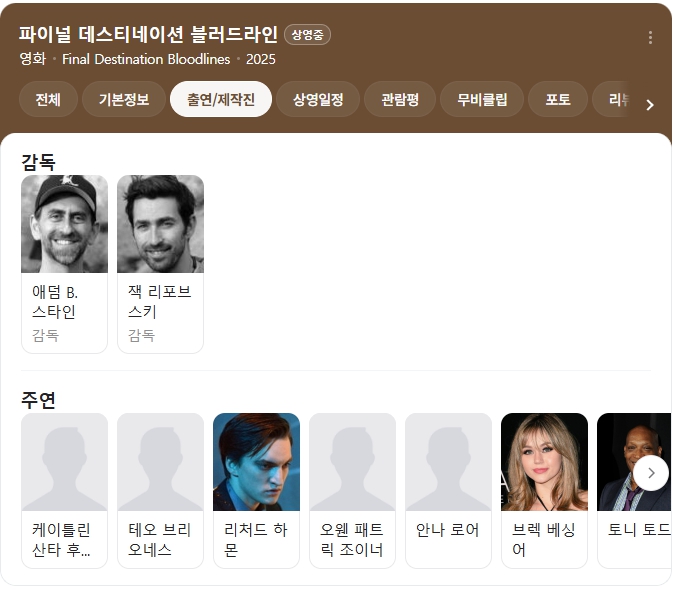Open director 애덤 B. 스타인's photo

coord(64,224)
